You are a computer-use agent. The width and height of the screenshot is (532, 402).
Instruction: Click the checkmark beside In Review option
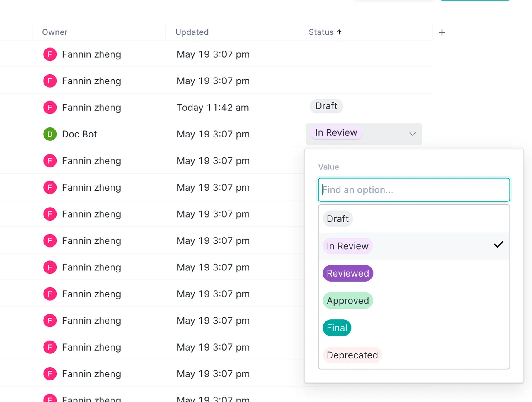coord(498,245)
